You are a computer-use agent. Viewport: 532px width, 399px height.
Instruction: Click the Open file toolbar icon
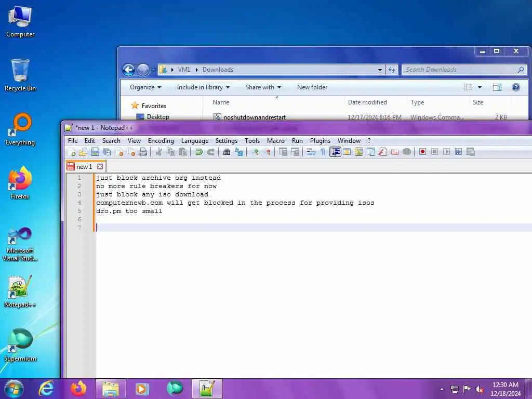pyautogui.click(x=83, y=152)
